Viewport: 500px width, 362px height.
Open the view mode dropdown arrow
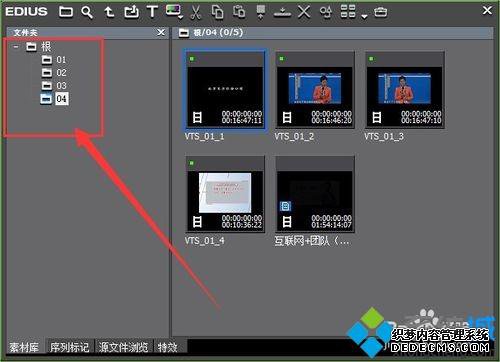364,16
